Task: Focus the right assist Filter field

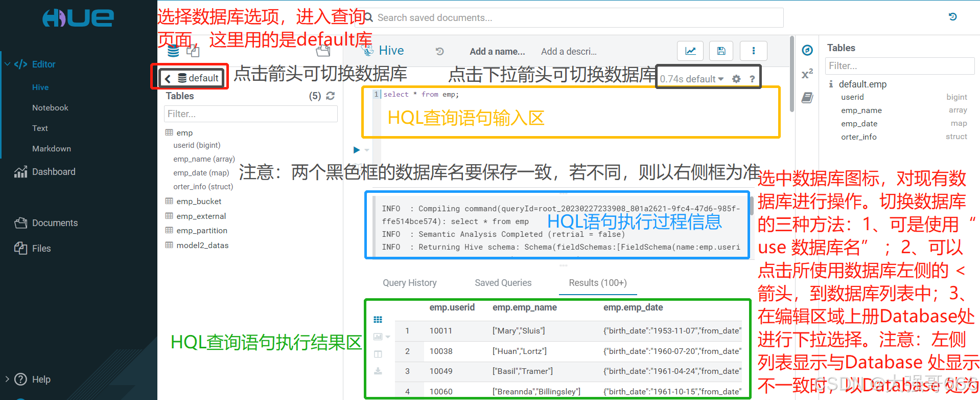Action: 900,65
